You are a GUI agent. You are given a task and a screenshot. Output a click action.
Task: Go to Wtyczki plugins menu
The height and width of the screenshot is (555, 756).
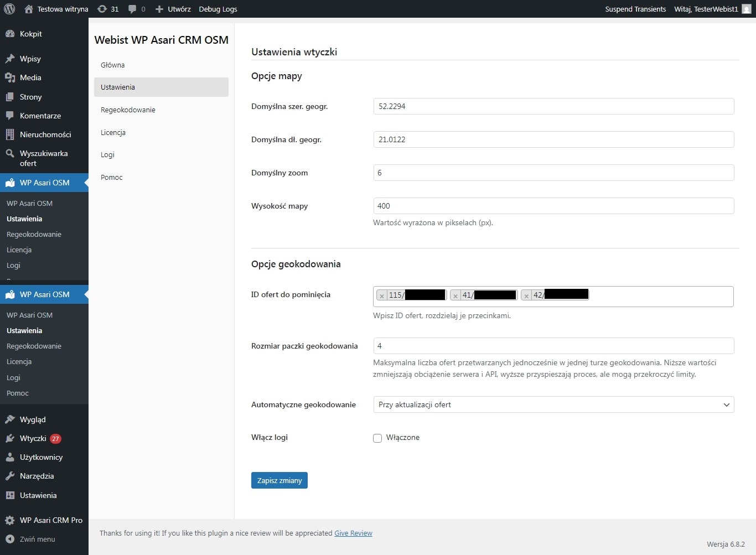(x=33, y=438)
